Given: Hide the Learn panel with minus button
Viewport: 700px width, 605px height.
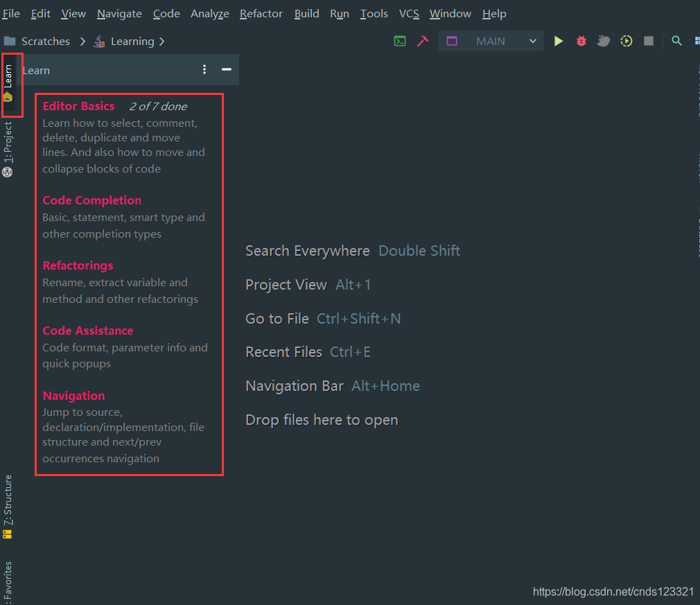Looking at the screenshot, I should coord(225,70).
